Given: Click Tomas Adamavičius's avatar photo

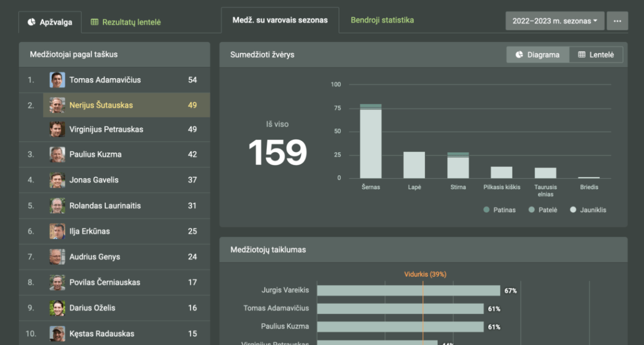Looking at the screenshot, I should (x=57, y=80).
